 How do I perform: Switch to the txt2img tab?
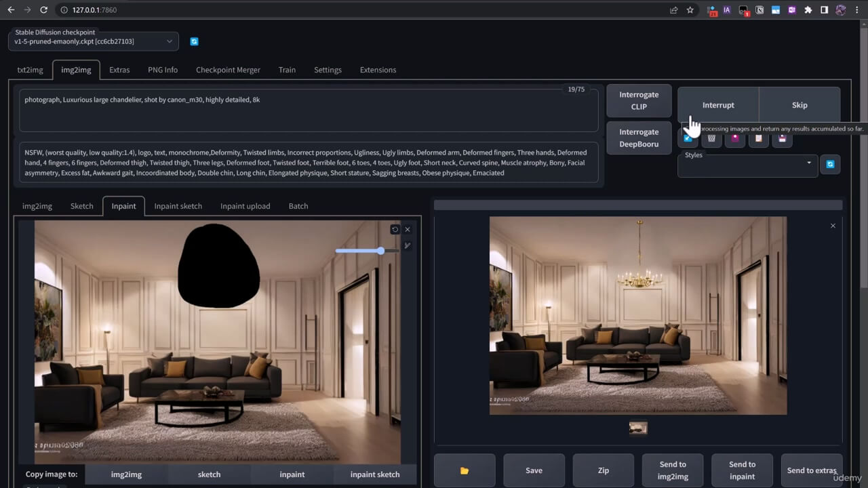click(30, 70)
